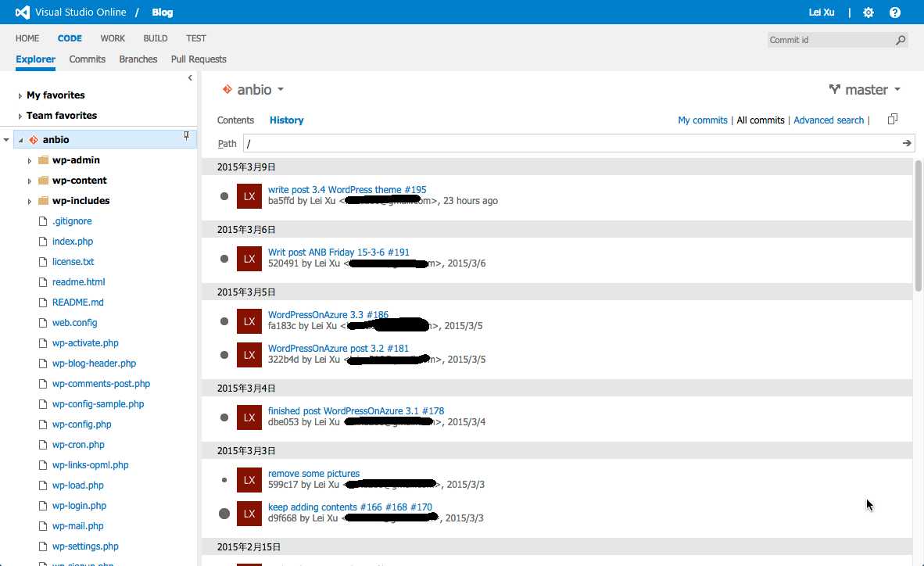This screenshot has width=924, height=566.
Task: Open the Pull Requests tab
Action: click(x=199, y=59)
